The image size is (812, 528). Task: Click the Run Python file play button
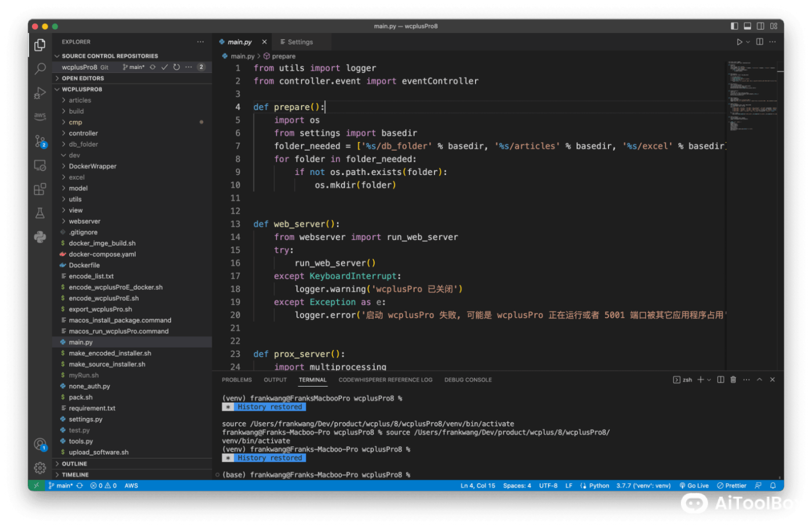coord(739,42)
